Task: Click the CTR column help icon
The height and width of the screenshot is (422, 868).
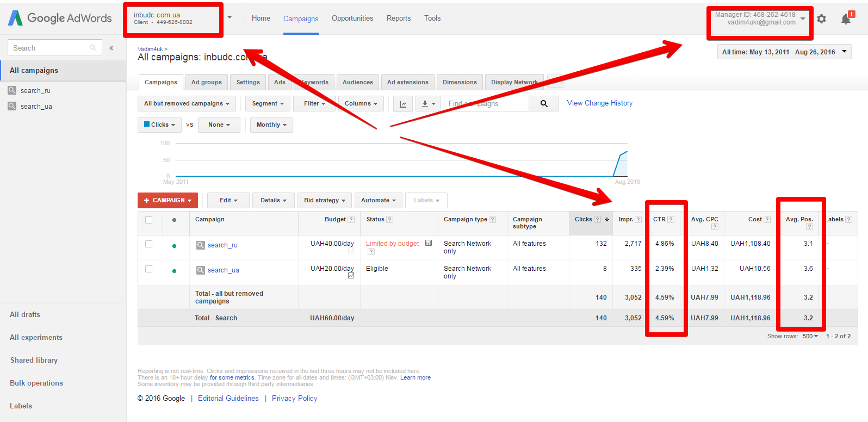Action: point(671,220)
